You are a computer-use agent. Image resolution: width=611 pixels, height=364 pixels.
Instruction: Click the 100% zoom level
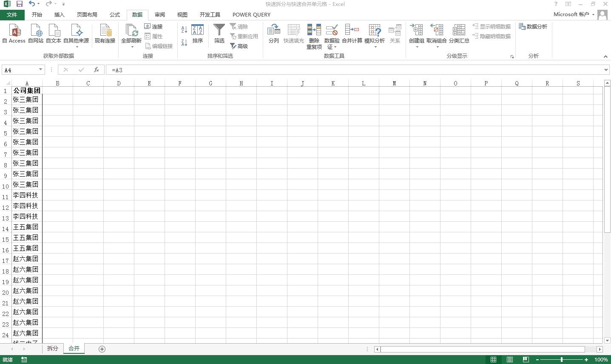(601, 360)
